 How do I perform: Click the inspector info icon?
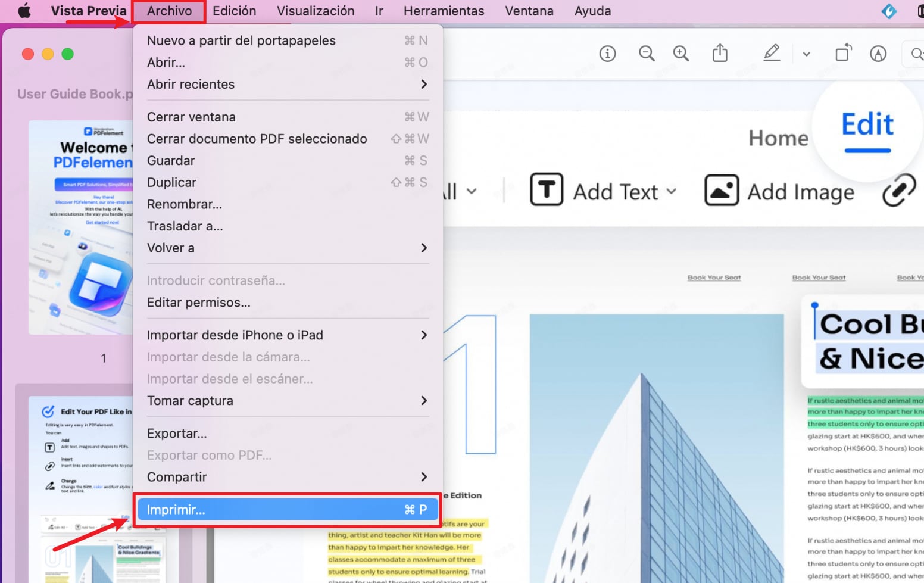pyautogui.click(x=607, y=54)
